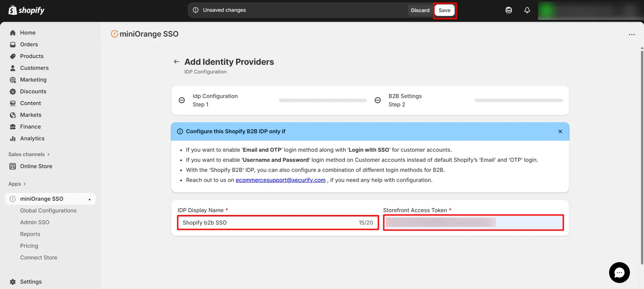644x289 pixels.
Task: Focus the IDP Display Name field
Action: tap(278, 223)
